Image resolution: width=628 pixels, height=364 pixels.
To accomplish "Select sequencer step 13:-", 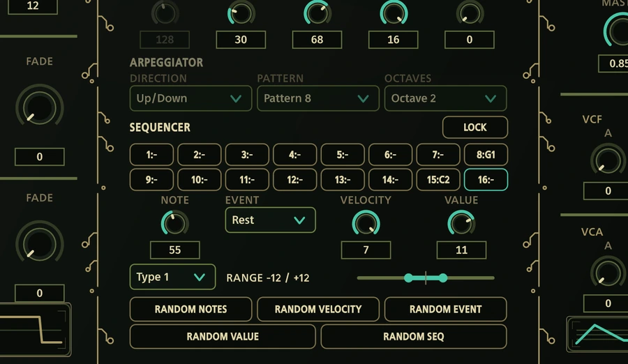I will tap(343, 180).
